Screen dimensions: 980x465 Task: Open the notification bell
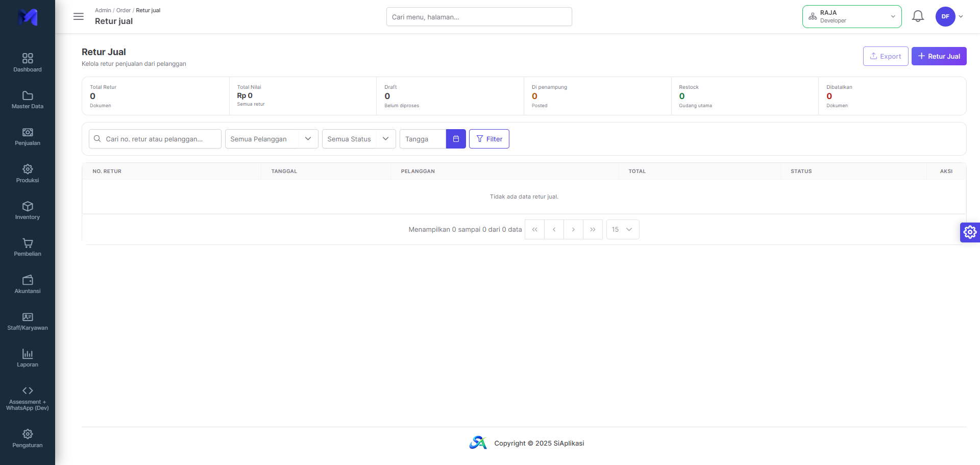point(918,16)
